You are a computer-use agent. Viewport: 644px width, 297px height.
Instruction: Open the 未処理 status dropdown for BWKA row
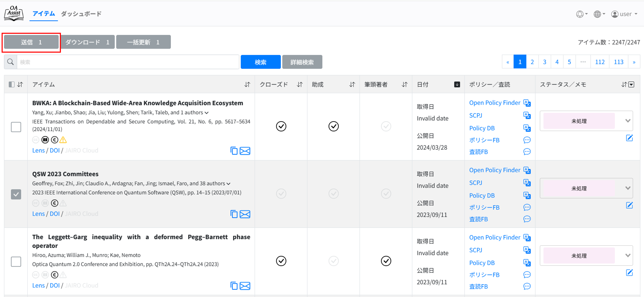click(586, 121)
